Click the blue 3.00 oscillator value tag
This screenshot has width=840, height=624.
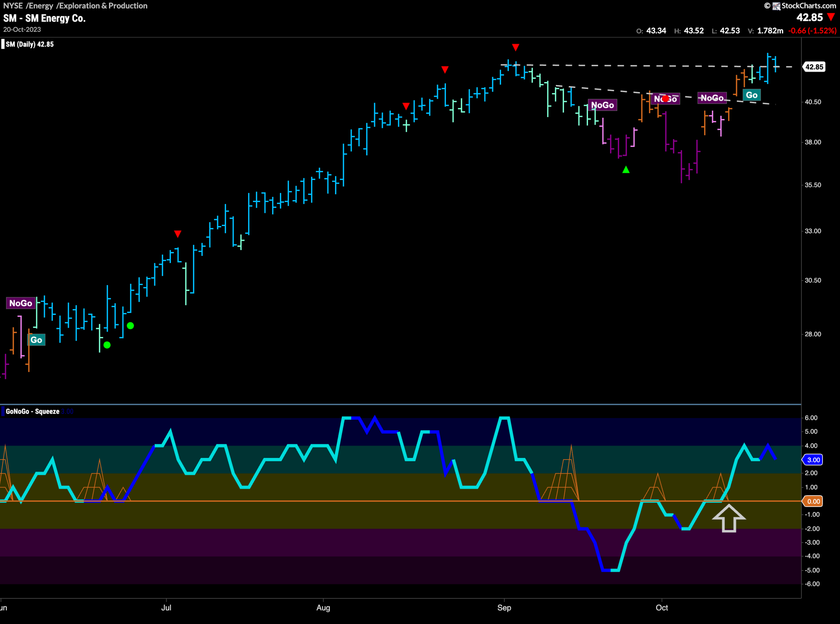813,460
